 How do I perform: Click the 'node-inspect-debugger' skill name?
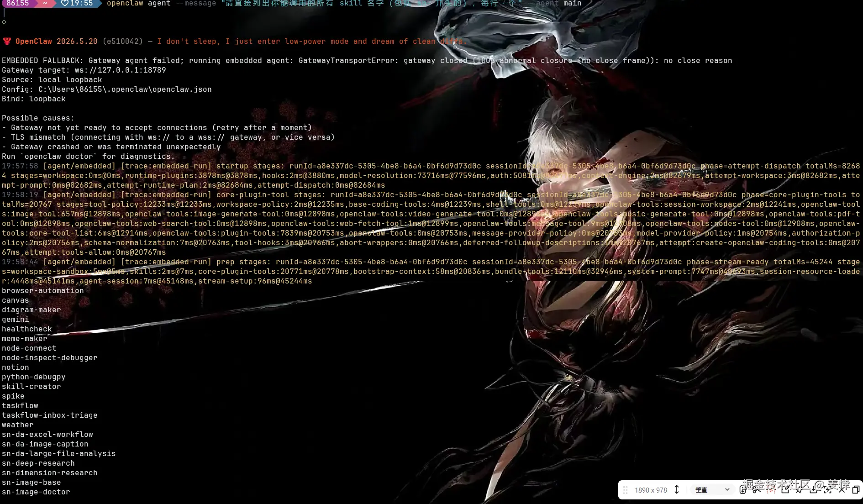(50, 358)
